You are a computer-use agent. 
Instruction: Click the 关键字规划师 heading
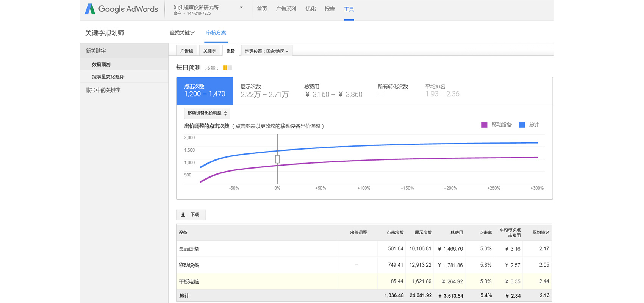(x=105, y=33)
